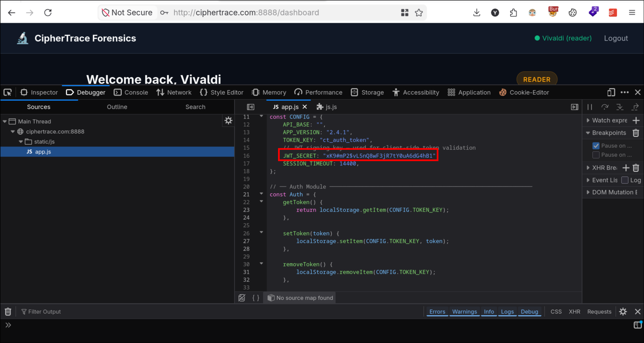Click line number 16 in gutter
The width and height of the screenshot is (644, 343).
coord(246,156)
